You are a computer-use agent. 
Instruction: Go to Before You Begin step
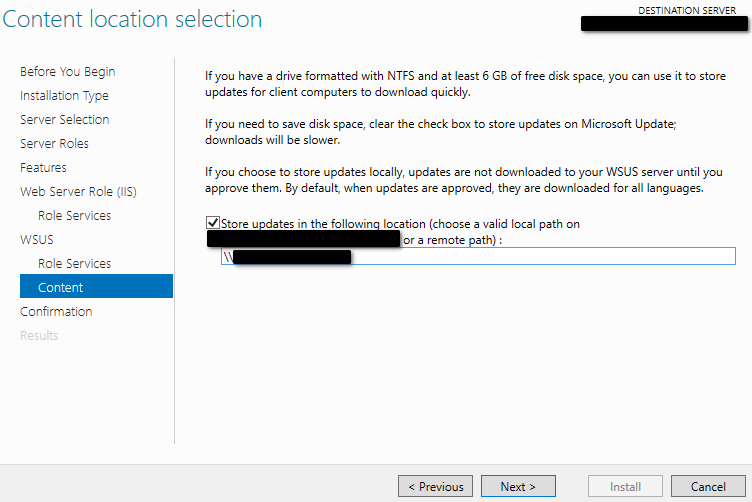68,71
